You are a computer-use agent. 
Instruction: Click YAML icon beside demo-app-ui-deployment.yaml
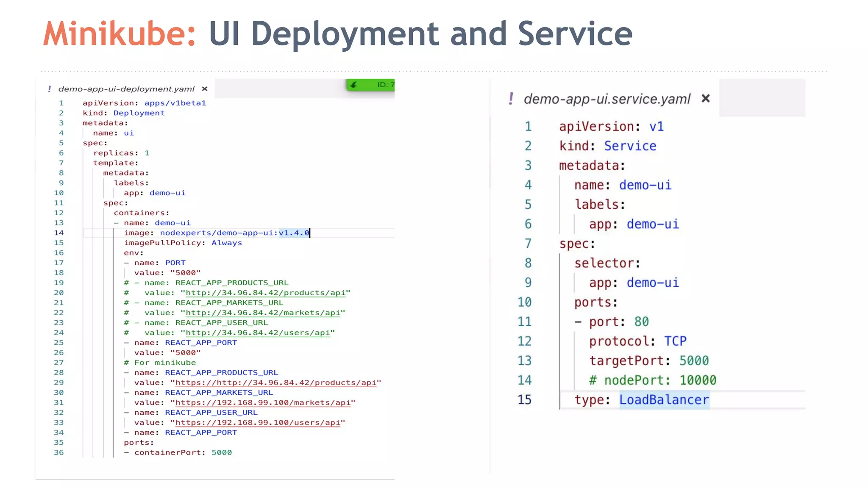coord(50,89)
